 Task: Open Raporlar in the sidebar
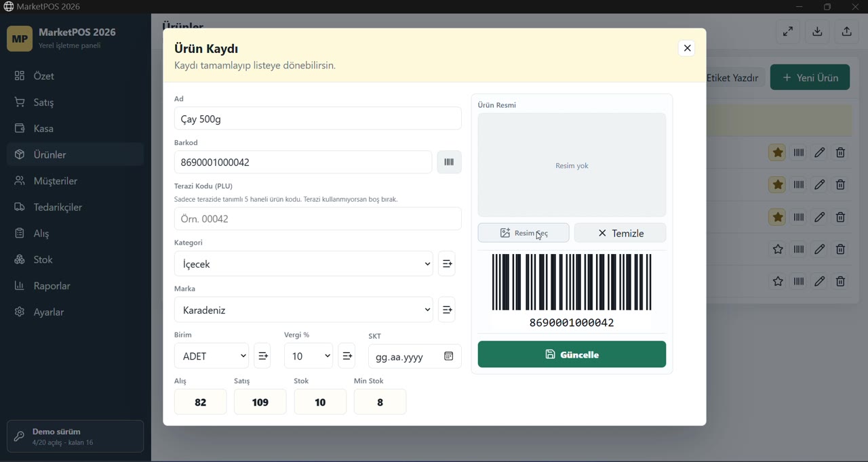tap(75, 286)
